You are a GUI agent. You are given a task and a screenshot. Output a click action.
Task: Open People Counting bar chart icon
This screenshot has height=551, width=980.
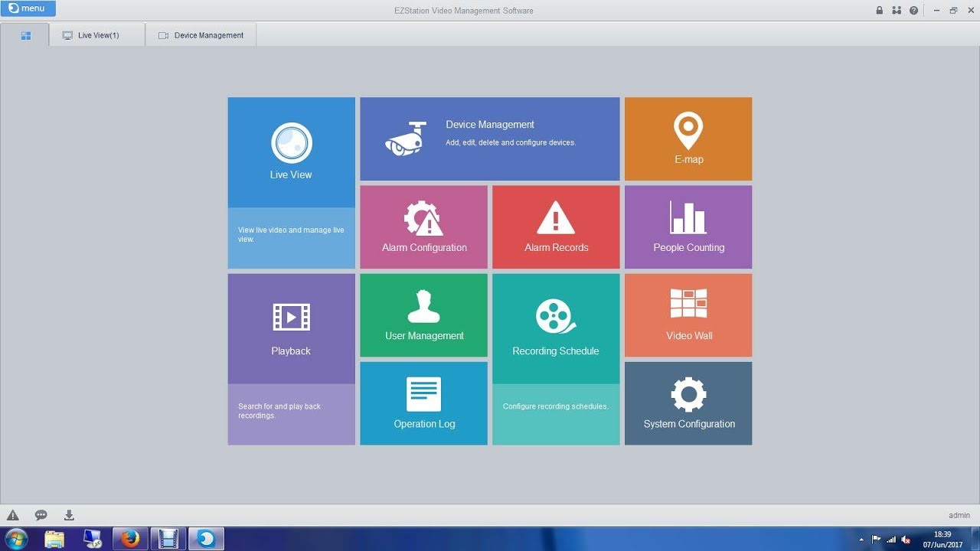click(x=688, y=217)
